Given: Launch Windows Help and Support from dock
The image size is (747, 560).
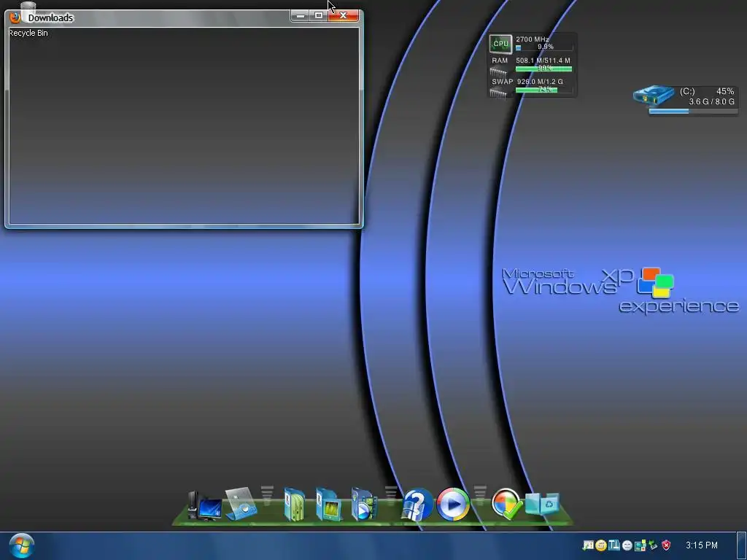Looking at the screenshot, I should 417,505.
